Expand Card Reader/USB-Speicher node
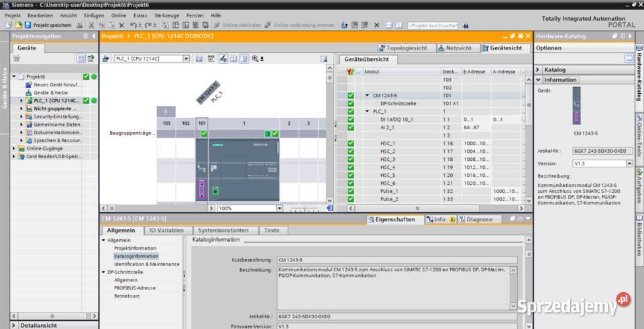 tap(14, 156)
